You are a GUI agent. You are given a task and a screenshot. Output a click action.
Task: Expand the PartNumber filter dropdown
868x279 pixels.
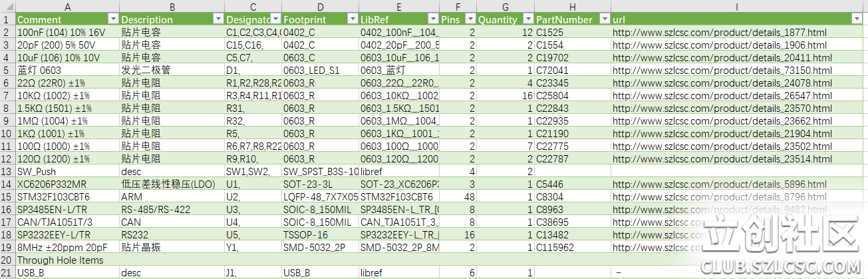pyautogui.click(x=605, y=19)
